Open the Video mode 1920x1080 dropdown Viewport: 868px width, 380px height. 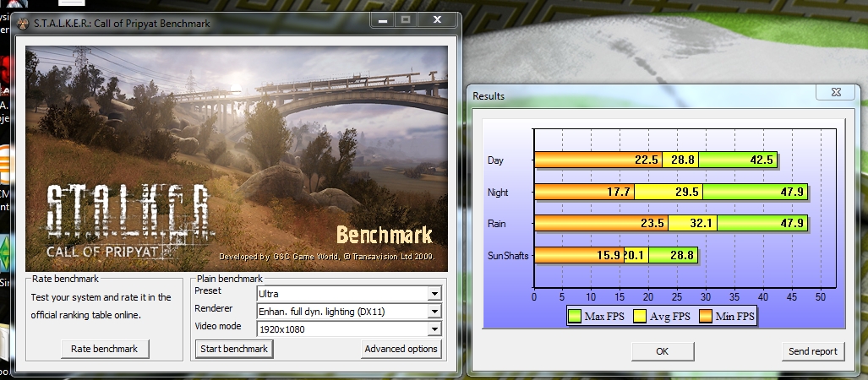[434, 328]
